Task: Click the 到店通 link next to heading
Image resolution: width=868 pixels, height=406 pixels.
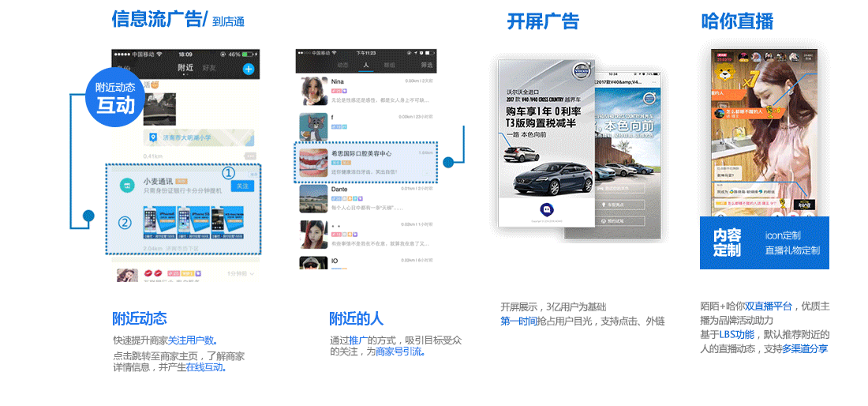Action: pos(228,22)
